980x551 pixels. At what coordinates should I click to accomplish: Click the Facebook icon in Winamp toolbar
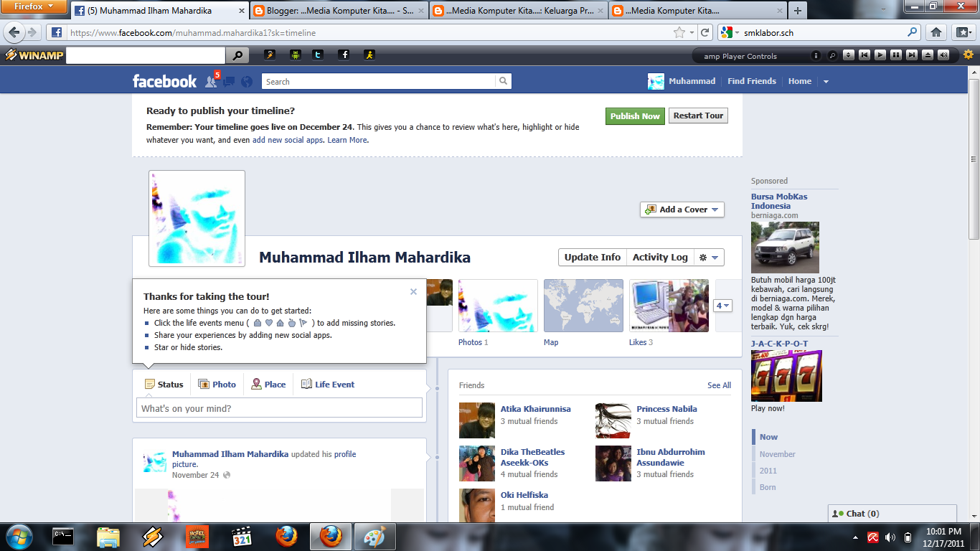point(344,55)
